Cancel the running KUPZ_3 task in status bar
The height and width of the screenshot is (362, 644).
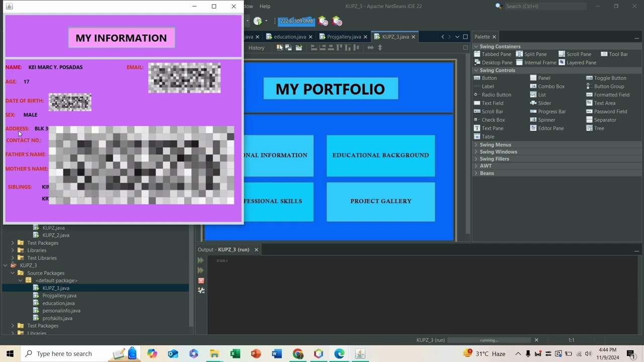click(x=536, y=340)
